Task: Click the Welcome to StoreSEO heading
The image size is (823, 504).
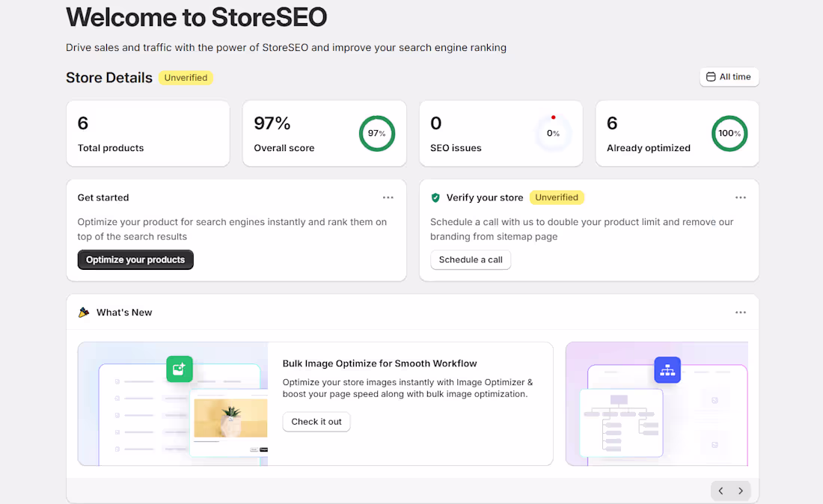Action: (196, 17)
